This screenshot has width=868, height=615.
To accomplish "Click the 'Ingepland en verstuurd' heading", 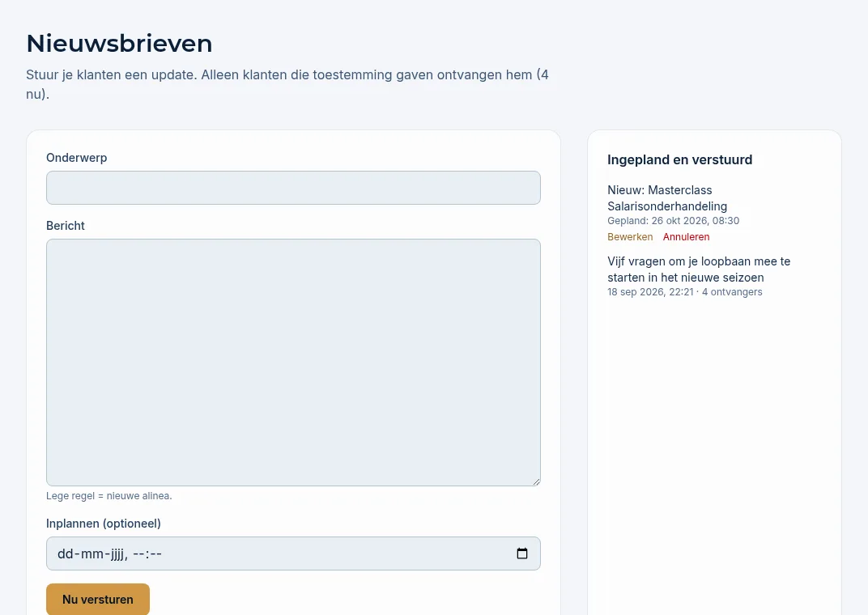I will point(680,160).
